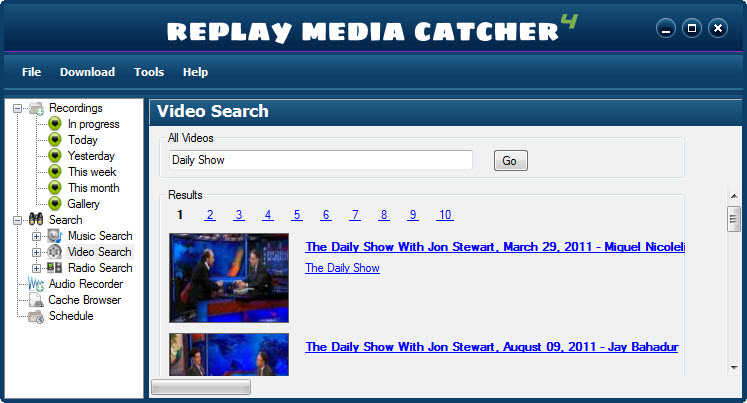The image size is (747, 403).
Task: Go to results page 7
Action: (x=355, y=215)
